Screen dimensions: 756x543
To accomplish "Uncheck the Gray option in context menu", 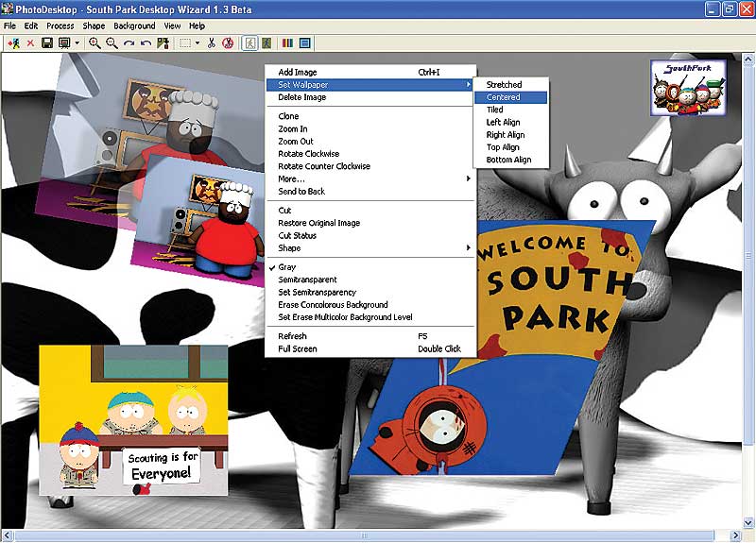I will (x=370, y=267).
